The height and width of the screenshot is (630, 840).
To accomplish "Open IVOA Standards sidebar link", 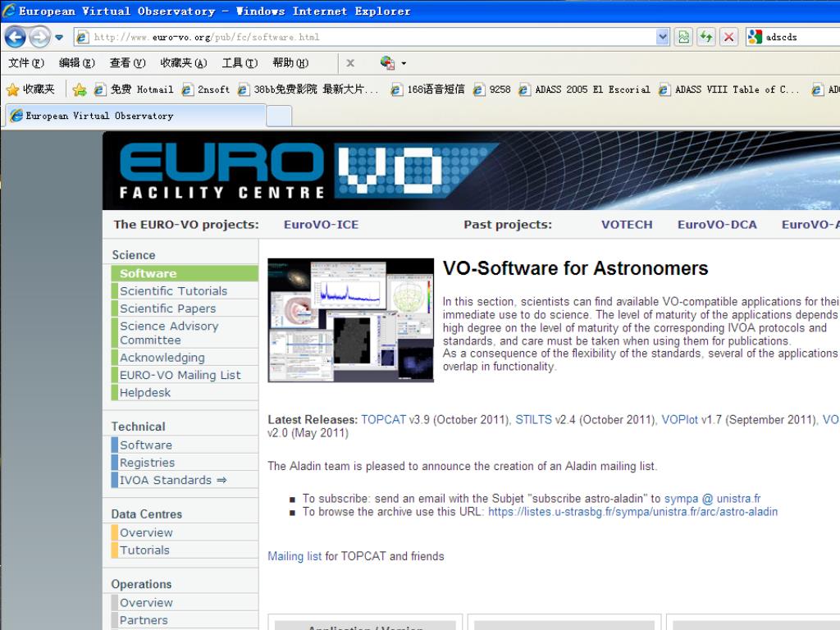I will 173,480.
